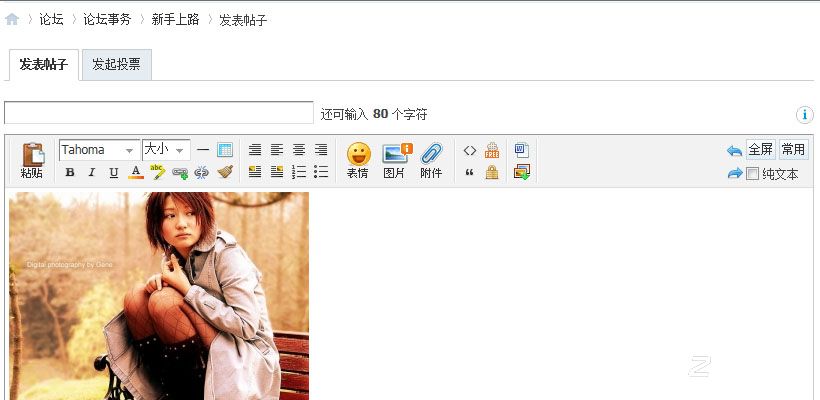Click the 全屏 fullscreen button
This screenshot has height=400, width=820.
pos(760,150)
